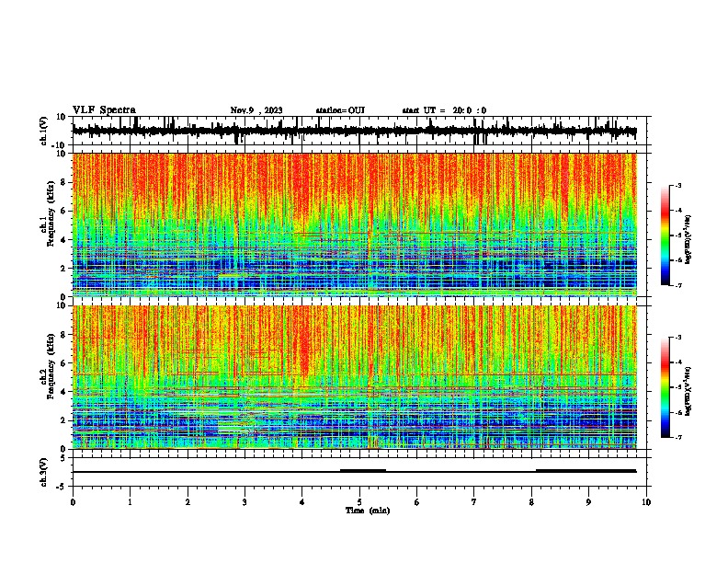Click the "8" tick on the time axis
Image resolution: width=728 pixels, height=563 pixels.
click(x=531, y=502)
